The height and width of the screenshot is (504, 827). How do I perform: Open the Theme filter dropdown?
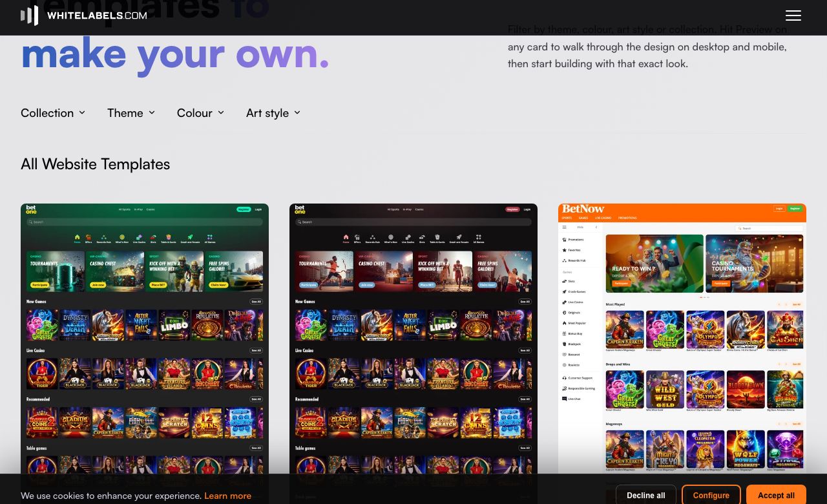[131, 112]
